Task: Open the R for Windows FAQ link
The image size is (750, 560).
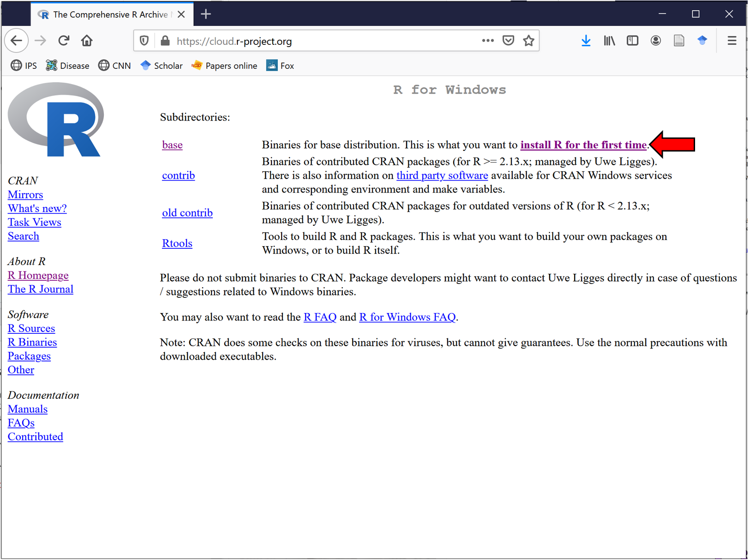Action: click(x=407, y=317)
